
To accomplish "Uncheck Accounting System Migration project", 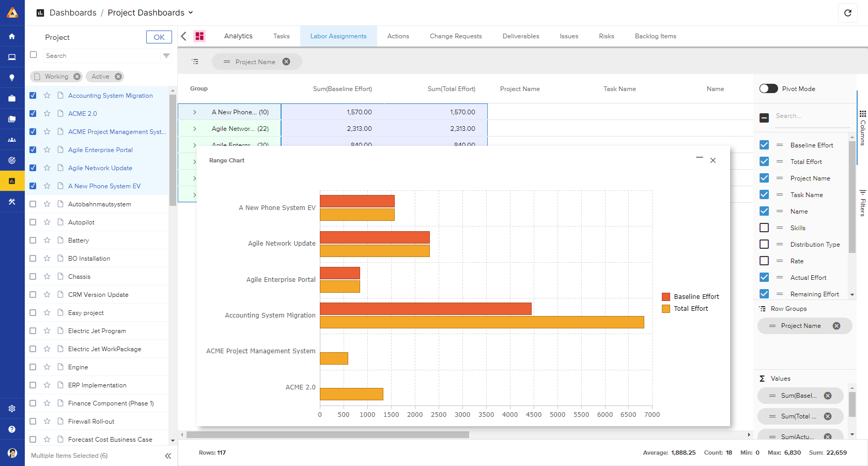I will pyautogui.click(x=33, y=95).
